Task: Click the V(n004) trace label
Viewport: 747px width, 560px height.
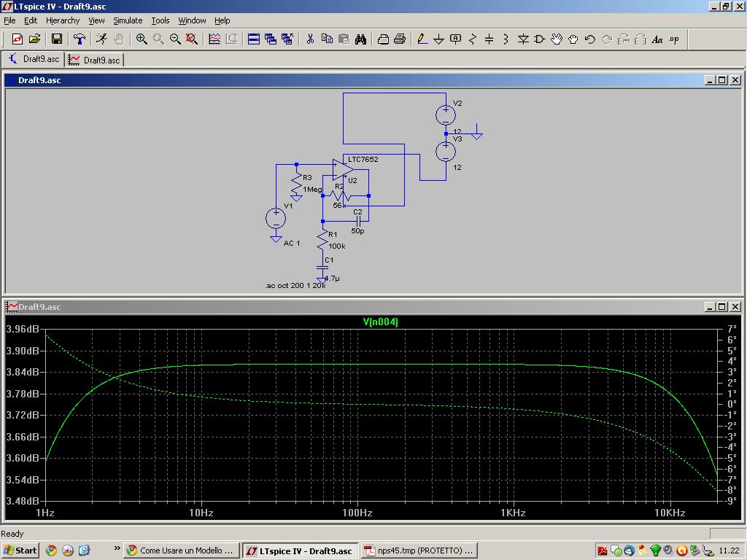Action: point(380,322)
